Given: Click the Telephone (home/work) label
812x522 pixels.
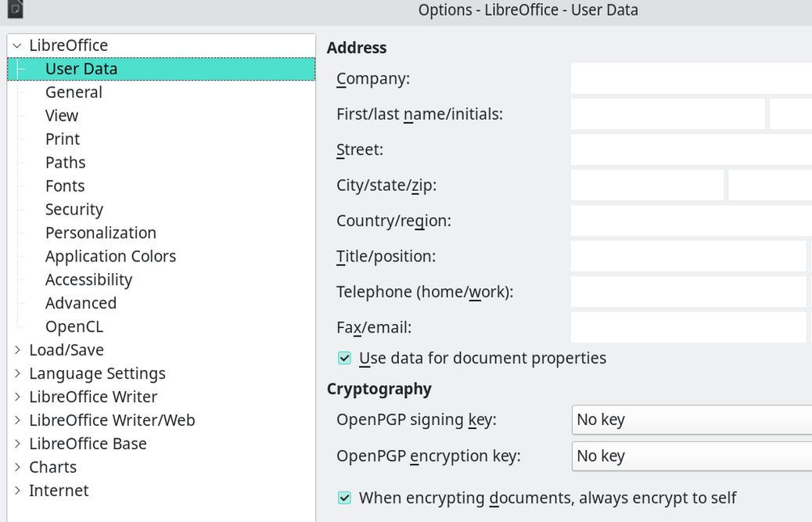Looking at the screenshot, I should pos(425,292).
